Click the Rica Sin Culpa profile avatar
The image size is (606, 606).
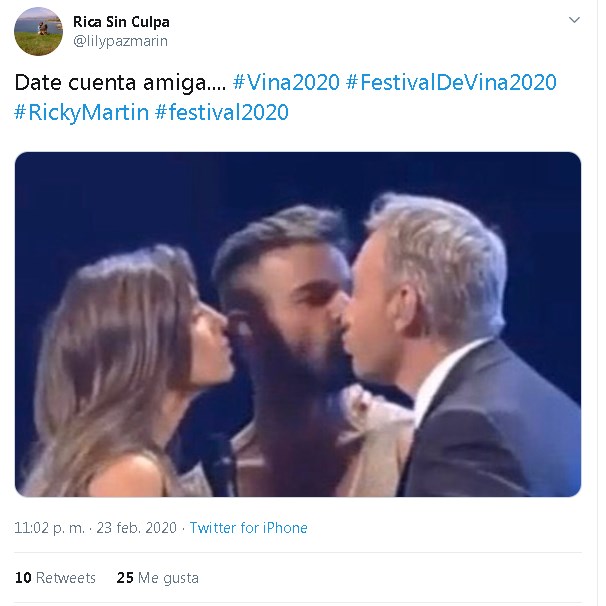coord(38,31)
